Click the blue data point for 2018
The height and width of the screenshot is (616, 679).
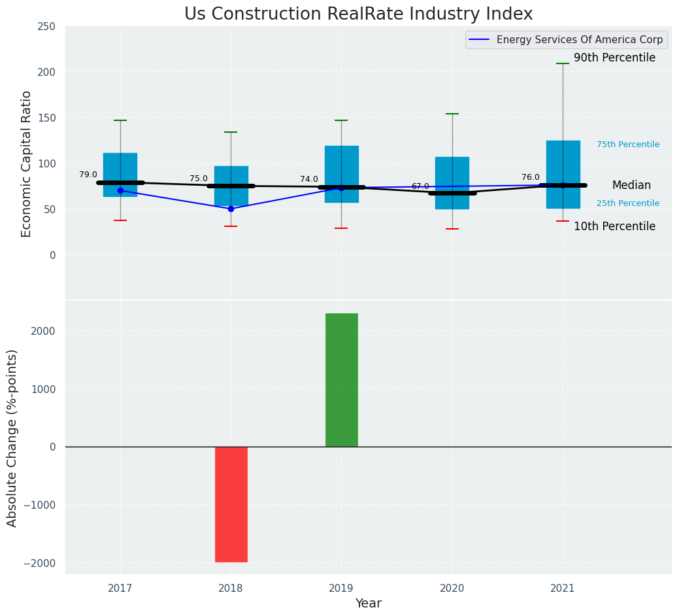(231, 209)
